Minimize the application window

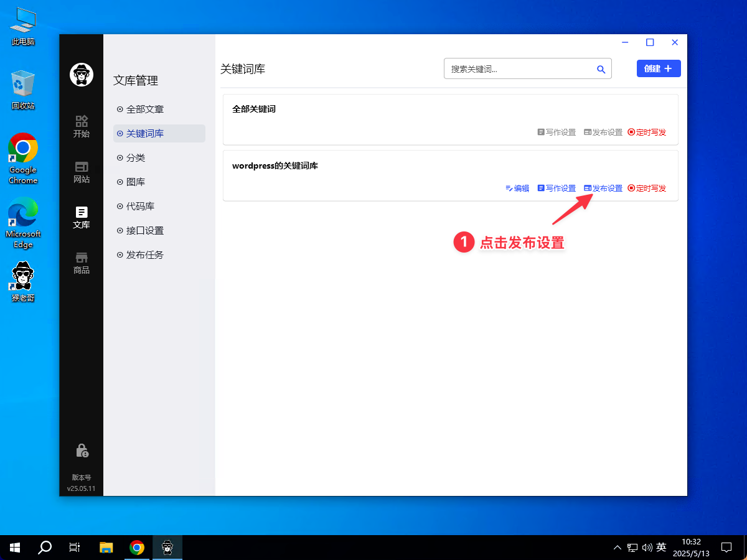pyautogui.click(x=625, y=42)
